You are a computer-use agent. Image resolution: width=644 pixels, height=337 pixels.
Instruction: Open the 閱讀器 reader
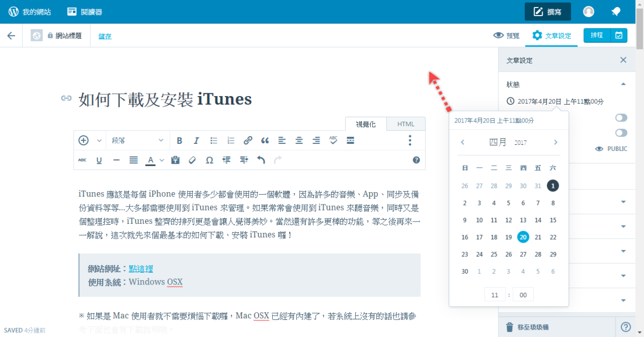(84, 12)
